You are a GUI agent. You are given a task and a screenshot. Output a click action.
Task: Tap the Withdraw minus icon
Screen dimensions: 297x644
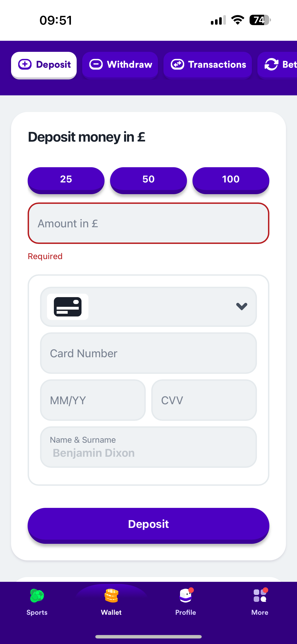[x=96, y=64]
